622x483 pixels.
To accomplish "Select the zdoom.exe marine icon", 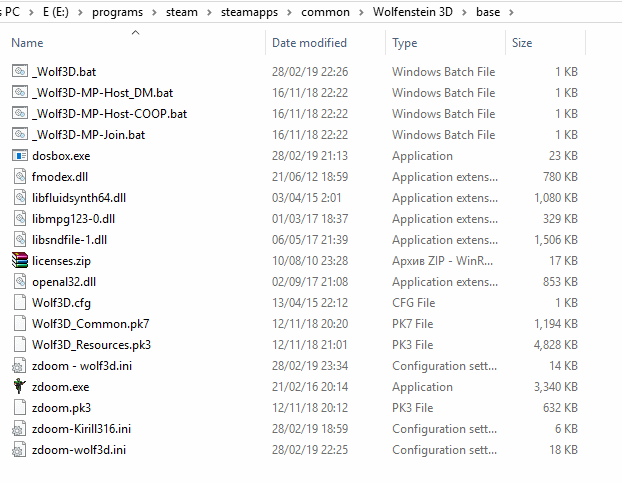I will click(x=20, y=387).
